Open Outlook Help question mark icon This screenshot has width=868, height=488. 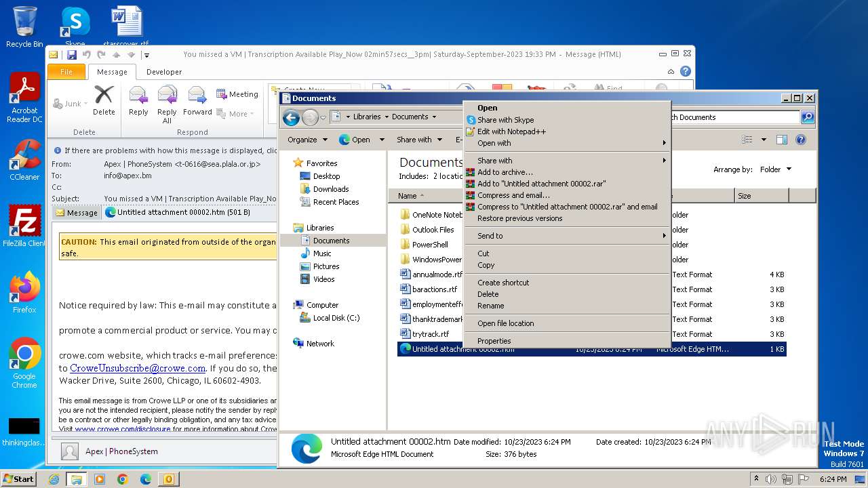tap(686, 71)
